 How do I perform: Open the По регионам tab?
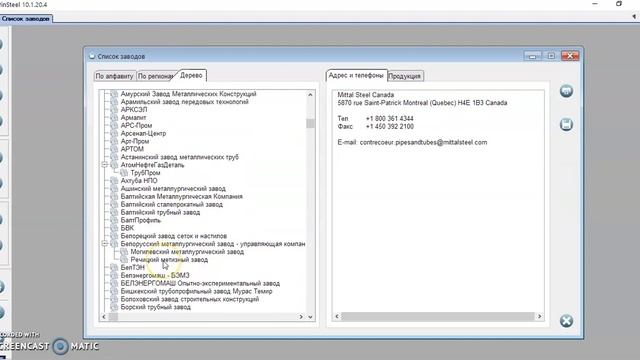(x=155, y=76)
